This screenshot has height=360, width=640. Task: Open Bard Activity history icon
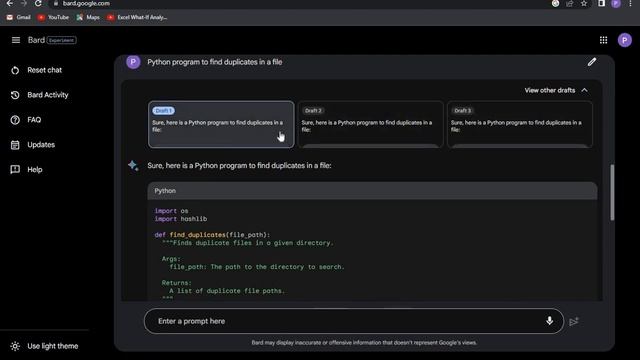pyautogui.click(x=15, y=95)
